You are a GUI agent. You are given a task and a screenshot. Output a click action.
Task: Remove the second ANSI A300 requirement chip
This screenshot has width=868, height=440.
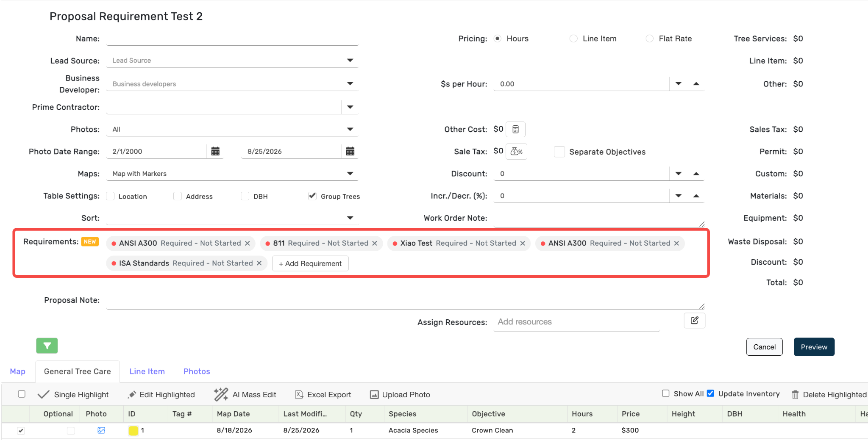click(x=676, y=243)
